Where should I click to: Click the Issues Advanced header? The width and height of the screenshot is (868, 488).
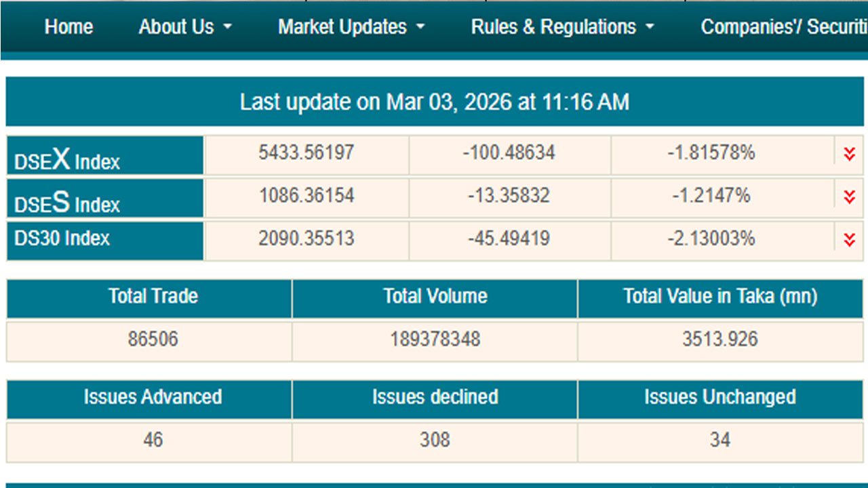point(153,397)
